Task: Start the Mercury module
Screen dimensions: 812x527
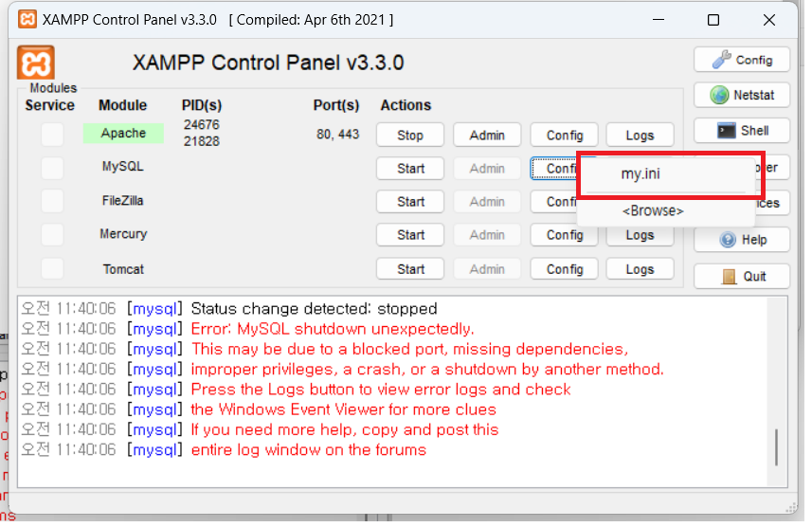Action: pyautogui.click(x=410, y=235)
